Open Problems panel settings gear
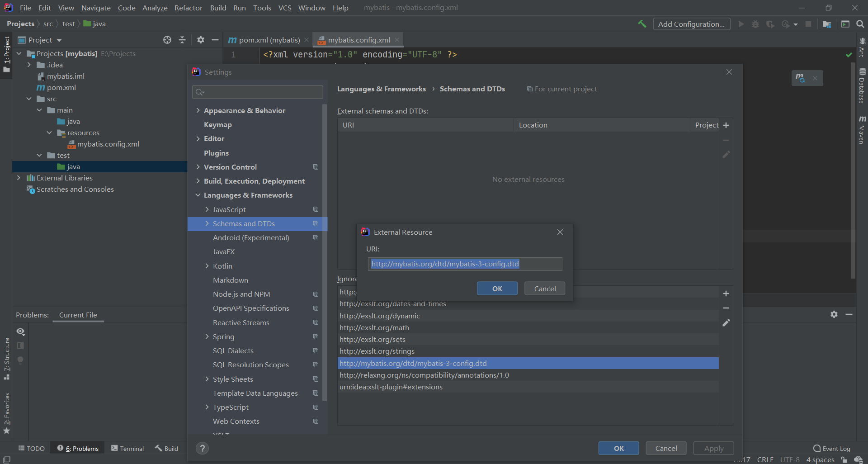Viewport: 868px width, 464px height. point(834,314)
